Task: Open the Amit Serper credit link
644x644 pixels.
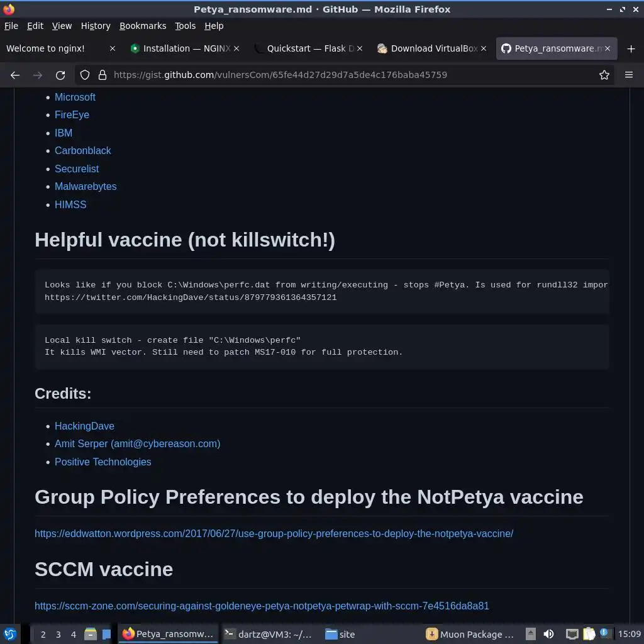Action: (x=137, y=443)
